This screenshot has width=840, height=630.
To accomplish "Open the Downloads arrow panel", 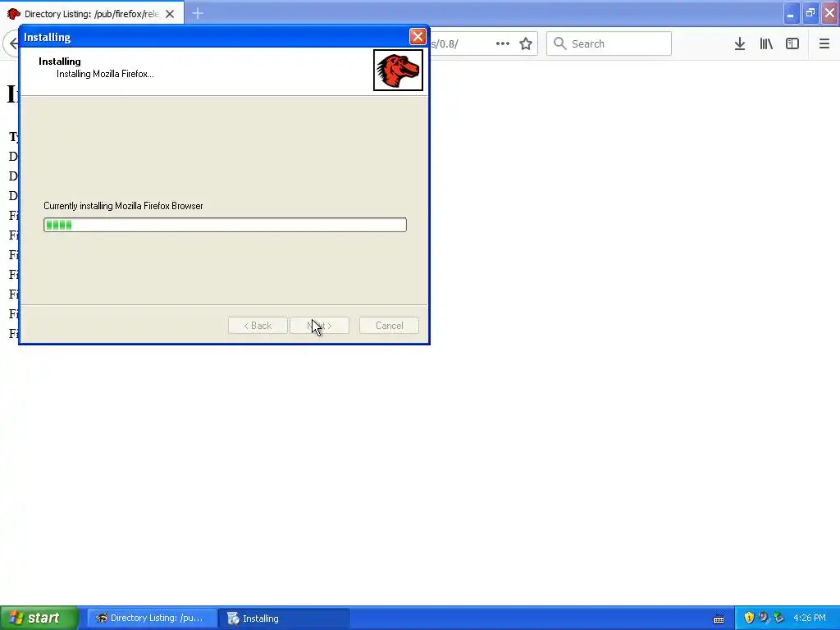I will click(x=740, y=43).
